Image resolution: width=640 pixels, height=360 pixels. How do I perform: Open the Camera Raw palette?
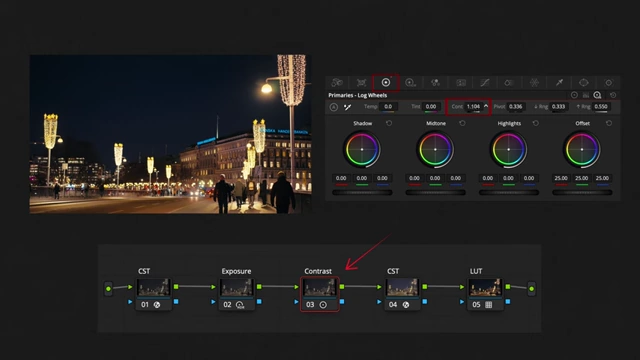337,83
